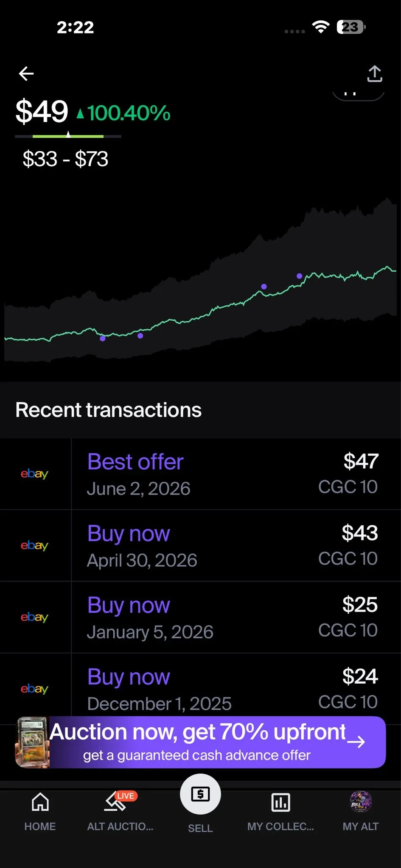Screen dimensions: 401x868
Task: Tap the back arrow icon
Action: 26,73
